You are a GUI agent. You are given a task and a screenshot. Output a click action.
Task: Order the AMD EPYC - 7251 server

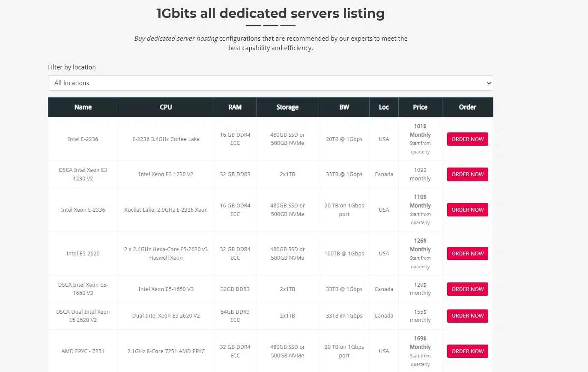click(x=467, y=351)
